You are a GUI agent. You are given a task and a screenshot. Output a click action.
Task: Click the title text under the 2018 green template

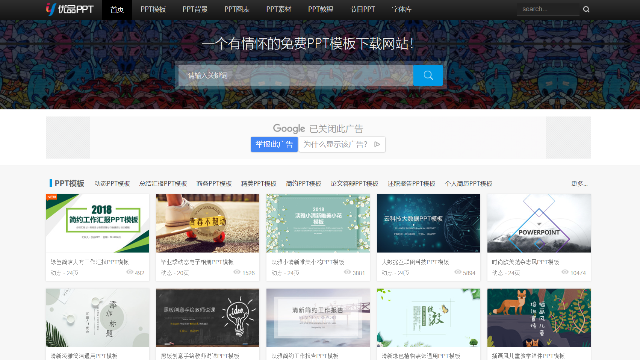(x=90, y=262)
